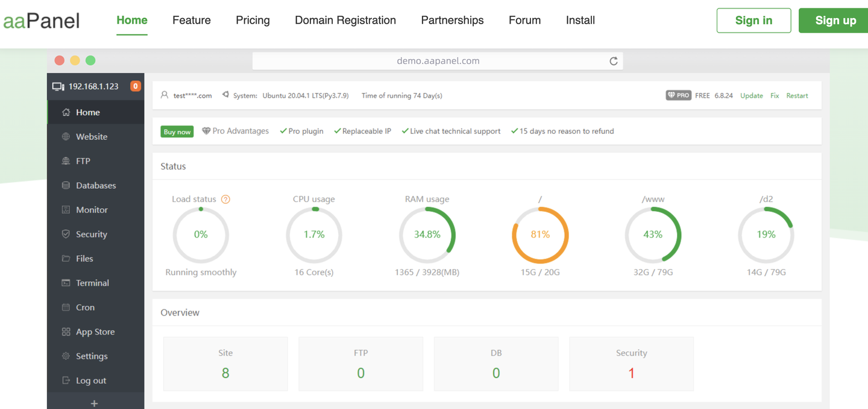Screen dimensions: 868x409
Task: Open the Pricing menu item
Action: (x=253, y=21)
